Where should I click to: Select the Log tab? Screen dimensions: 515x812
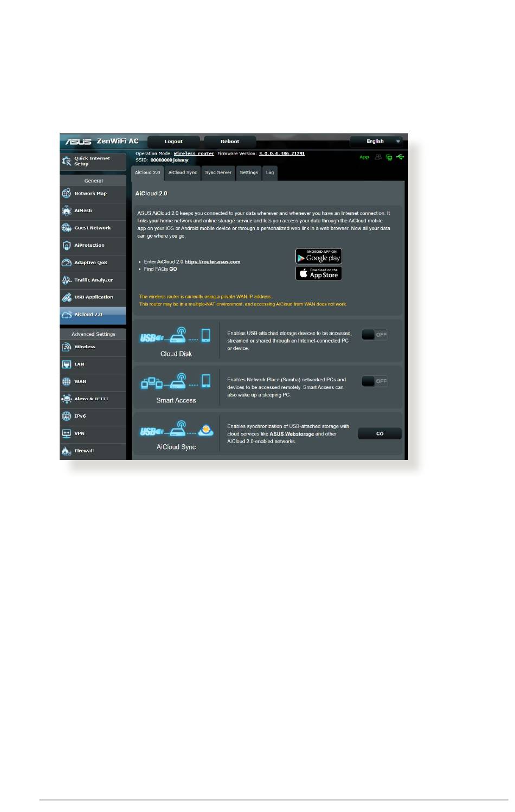(270, 172)
